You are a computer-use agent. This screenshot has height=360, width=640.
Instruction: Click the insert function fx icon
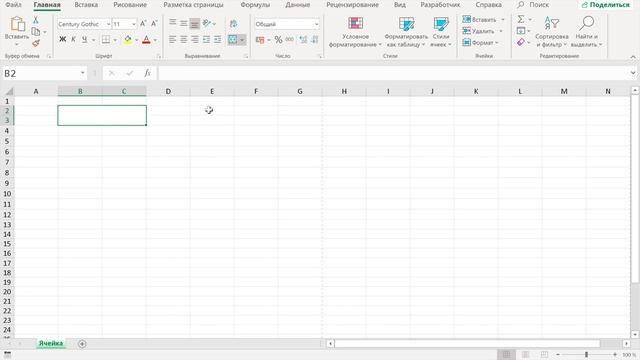tap(147, 73)
